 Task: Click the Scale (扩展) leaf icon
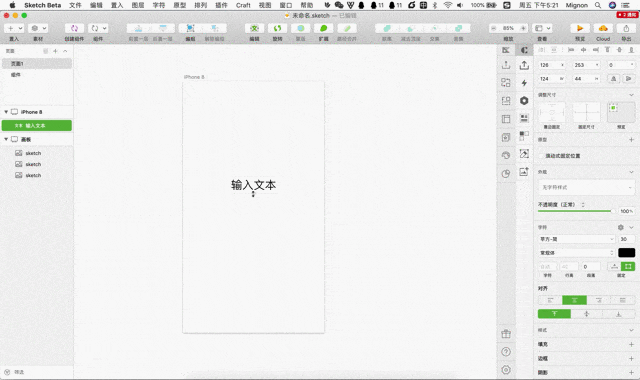324,28
